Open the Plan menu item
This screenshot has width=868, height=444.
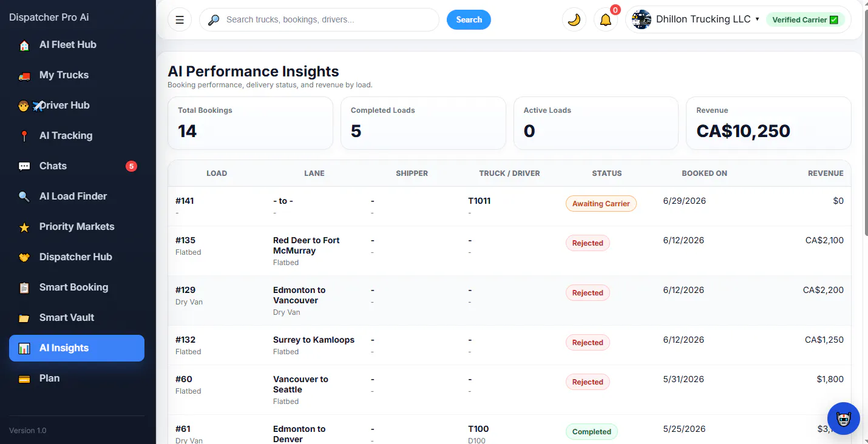coord(76,378)
